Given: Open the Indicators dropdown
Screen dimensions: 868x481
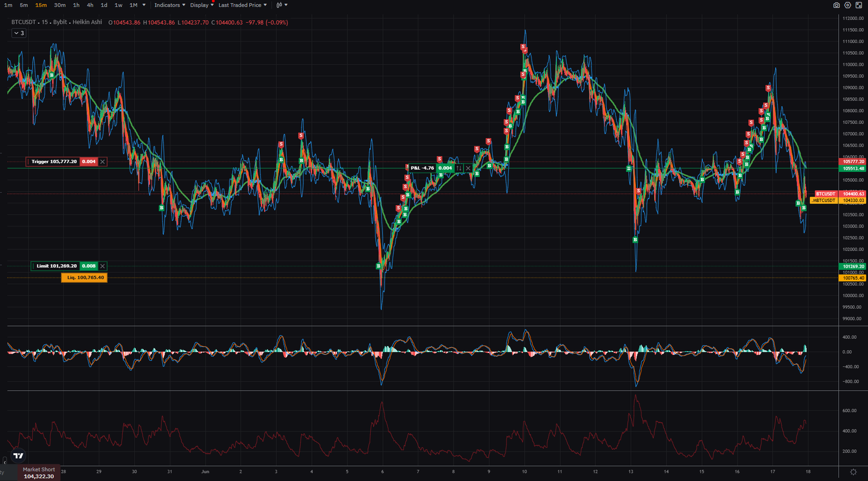Looking at the screenshot, I should (x=170, y=5).
